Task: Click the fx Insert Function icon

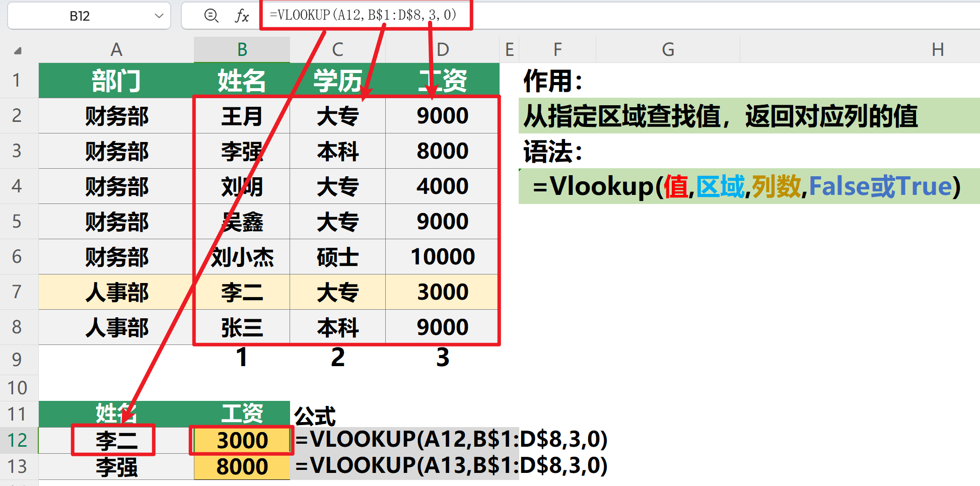Action: point(242,16)
